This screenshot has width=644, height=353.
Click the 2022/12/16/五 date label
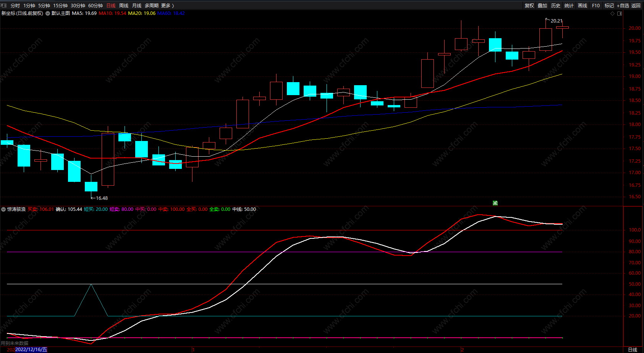31,350
